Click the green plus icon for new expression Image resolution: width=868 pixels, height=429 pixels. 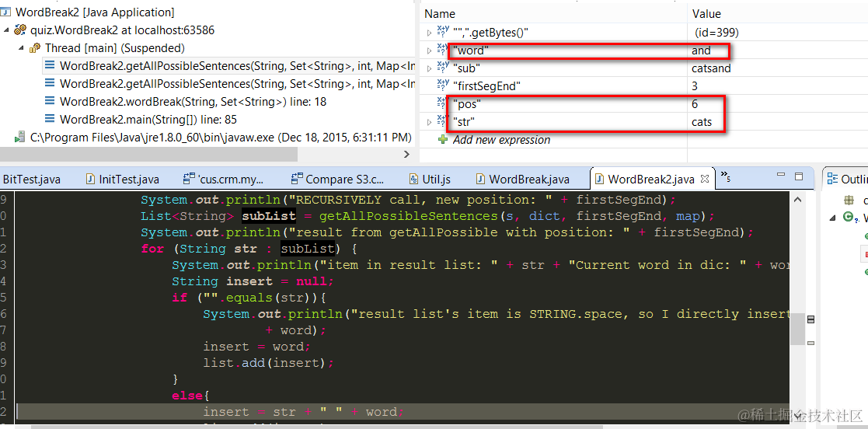click(442, 139)
